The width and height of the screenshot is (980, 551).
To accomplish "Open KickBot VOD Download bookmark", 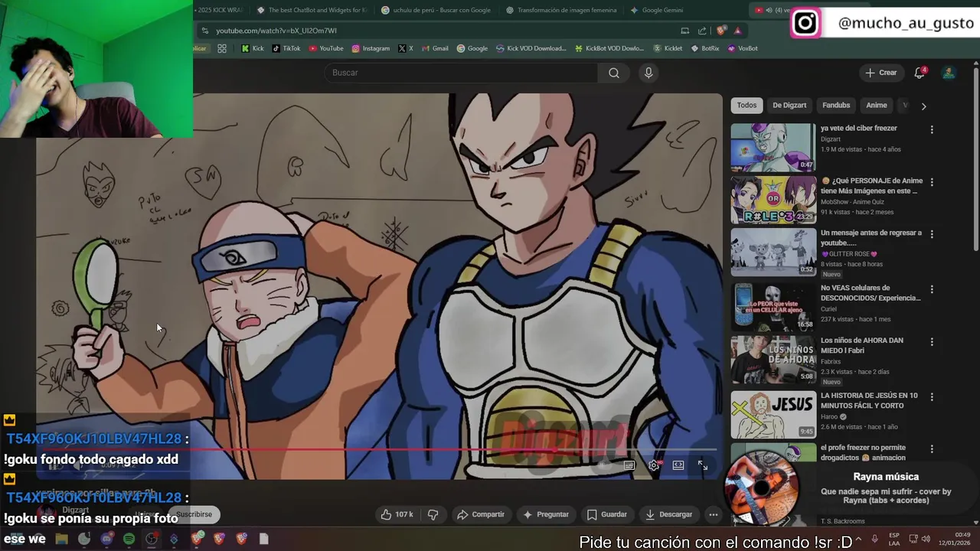I will [x=609, y=48].
